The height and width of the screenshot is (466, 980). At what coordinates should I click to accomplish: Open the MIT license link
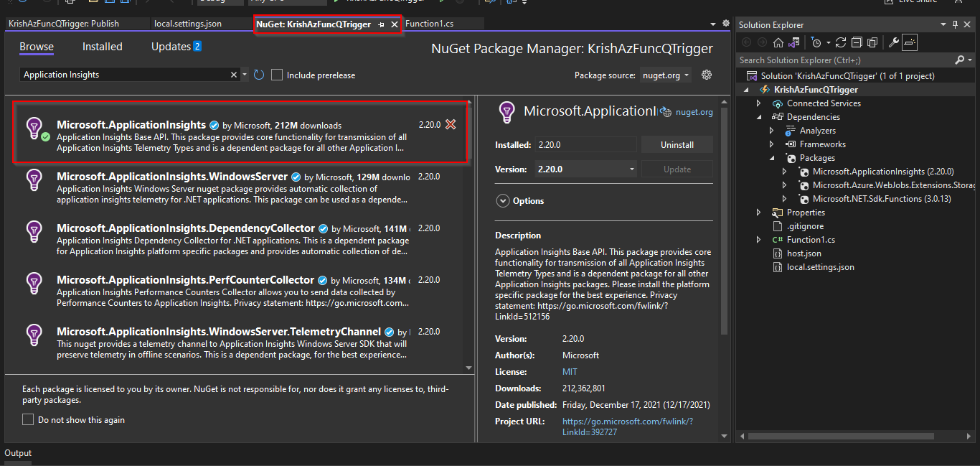pyautogui.click(x=570, y=371)
